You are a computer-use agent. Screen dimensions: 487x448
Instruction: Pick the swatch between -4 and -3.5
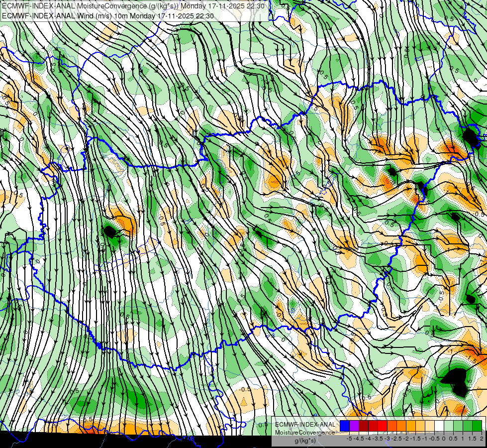(x=373, y=426)
